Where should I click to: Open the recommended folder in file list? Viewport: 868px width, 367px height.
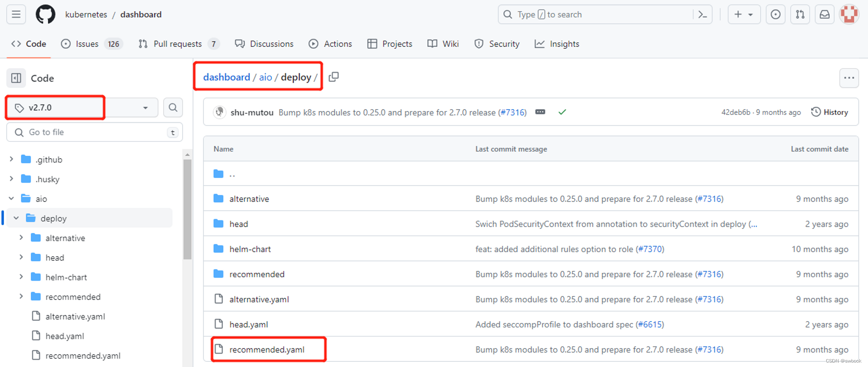pyautogui.click(x=257, y=274)
